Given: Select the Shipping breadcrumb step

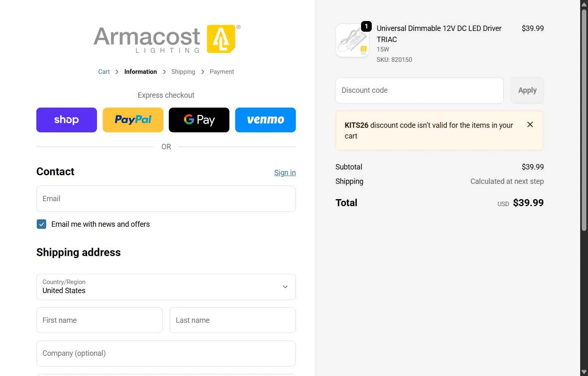Looking at the screenshot, I should click(183, 72).
